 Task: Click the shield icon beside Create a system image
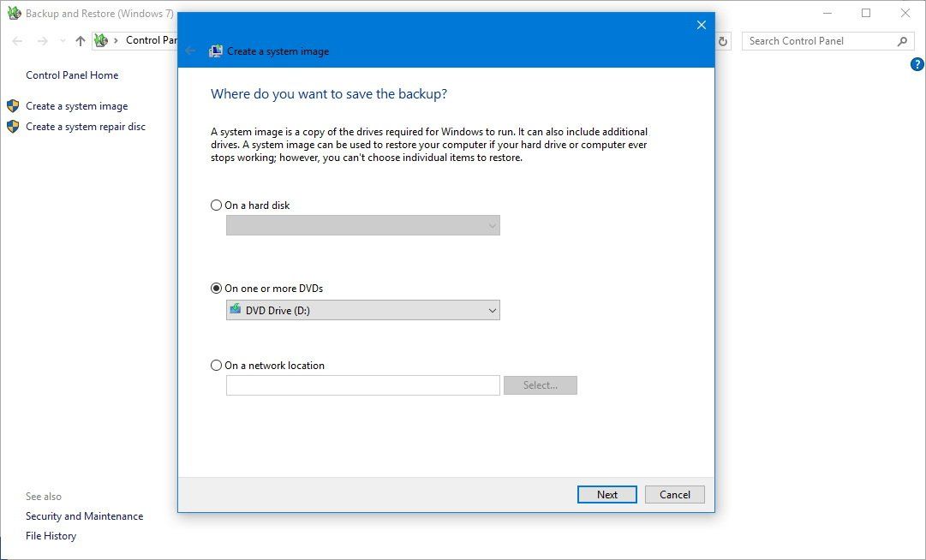[x=12, y=105]
